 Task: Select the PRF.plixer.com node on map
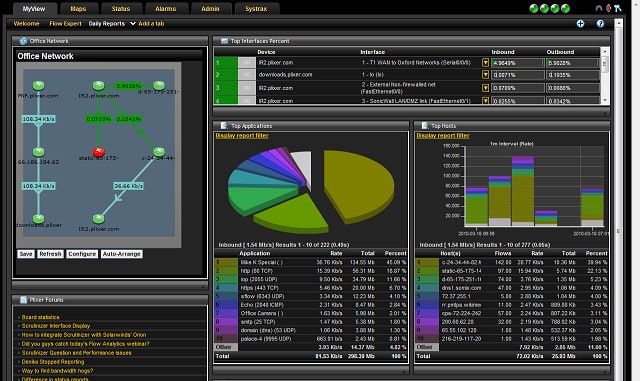click(38, 85)
